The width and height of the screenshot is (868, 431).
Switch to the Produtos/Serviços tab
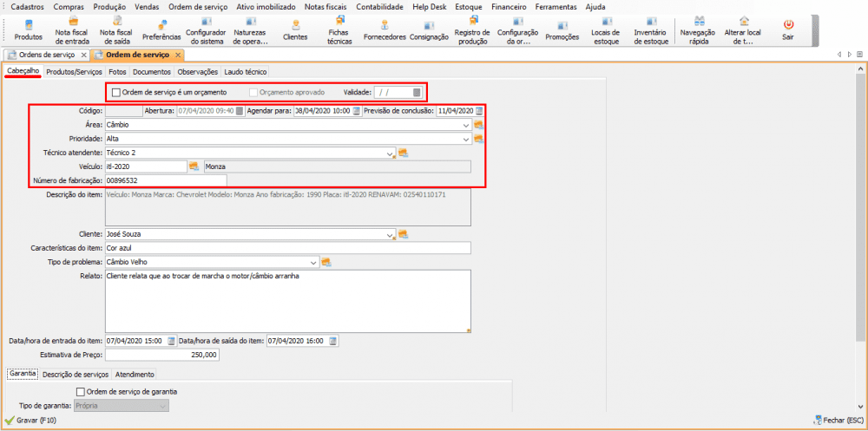tap(74, 72)
